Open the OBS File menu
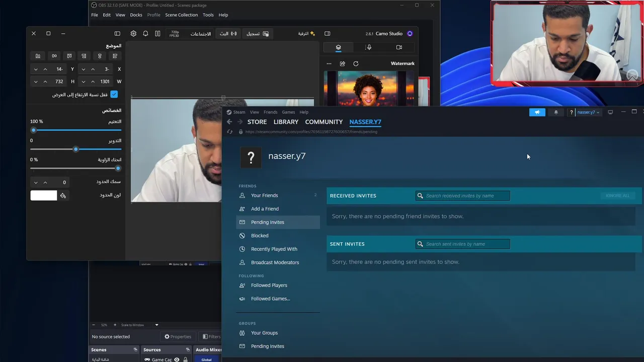This screenshot has height=362, width=644. click(95, 15)
